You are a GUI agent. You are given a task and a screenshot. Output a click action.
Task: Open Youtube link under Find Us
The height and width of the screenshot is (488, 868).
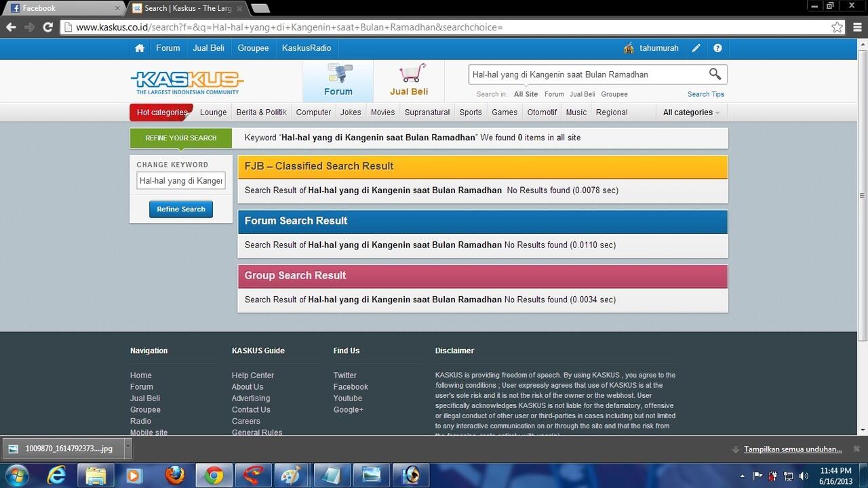[347, 399]
